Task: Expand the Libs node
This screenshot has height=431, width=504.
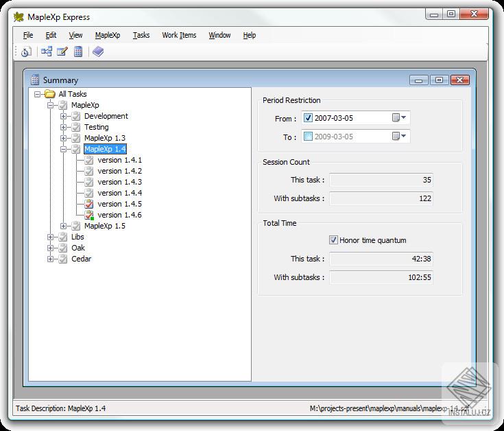Action: point(50,237)
